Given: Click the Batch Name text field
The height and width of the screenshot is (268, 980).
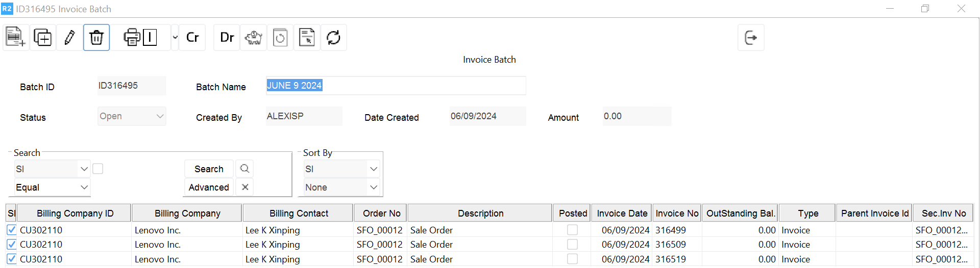Looking at the screenshot, I should [396, 86].
